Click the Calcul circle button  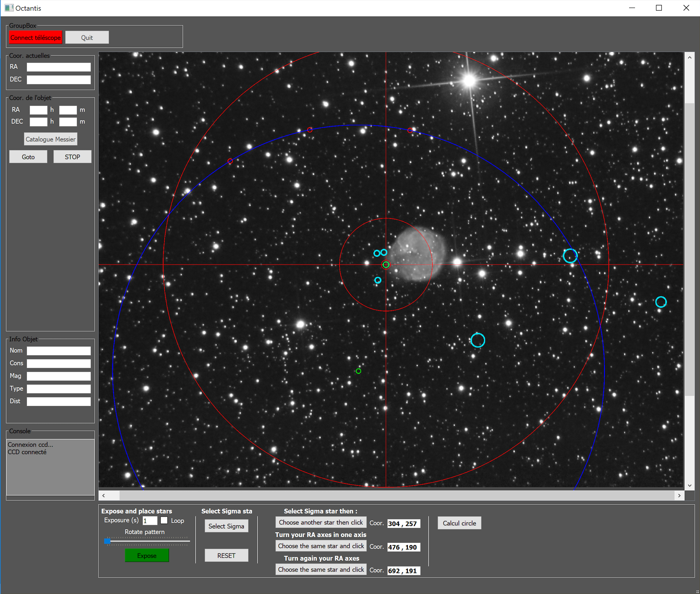(x=459, y=523)
